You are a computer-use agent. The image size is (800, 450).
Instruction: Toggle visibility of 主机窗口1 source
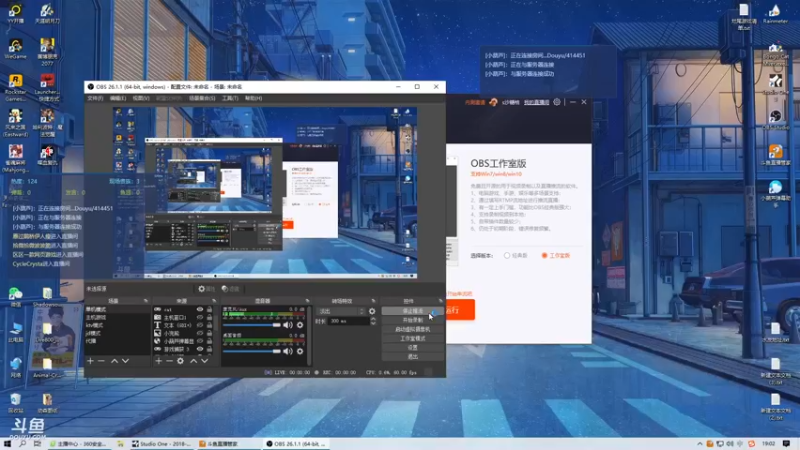tap(199, 317)
